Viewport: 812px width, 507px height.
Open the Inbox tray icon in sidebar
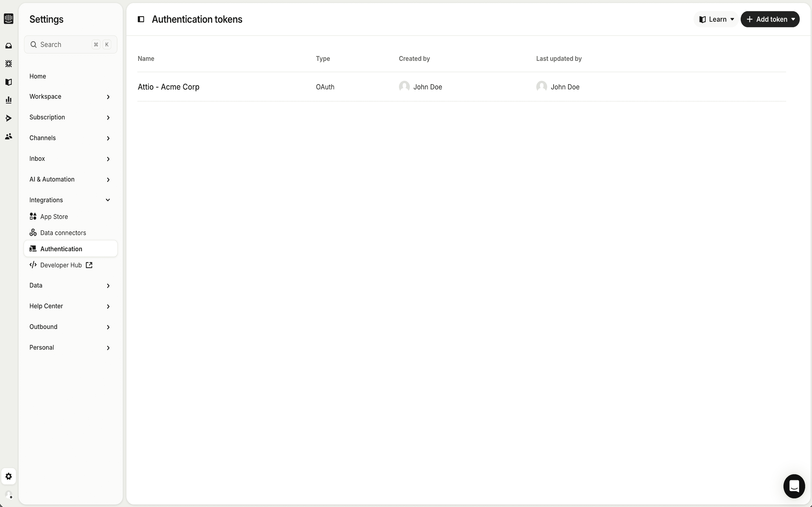coord(9,45)
